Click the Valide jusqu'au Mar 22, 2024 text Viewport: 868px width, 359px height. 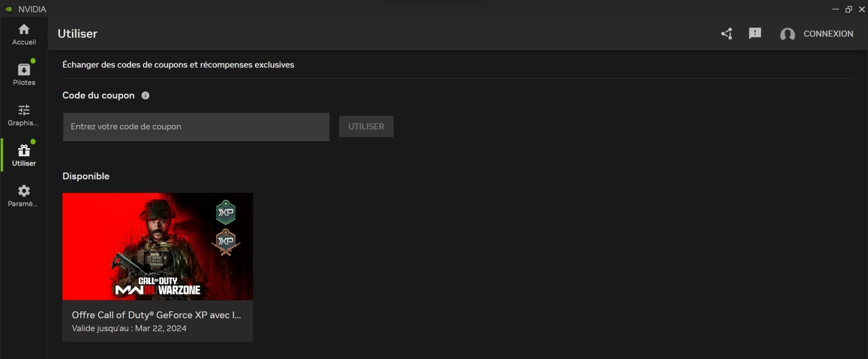[x=129, y=328]
